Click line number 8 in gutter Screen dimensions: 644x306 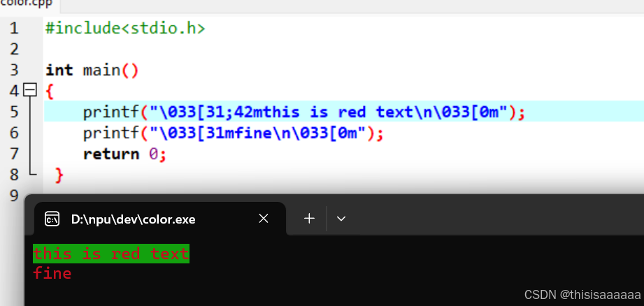(14, 175)
